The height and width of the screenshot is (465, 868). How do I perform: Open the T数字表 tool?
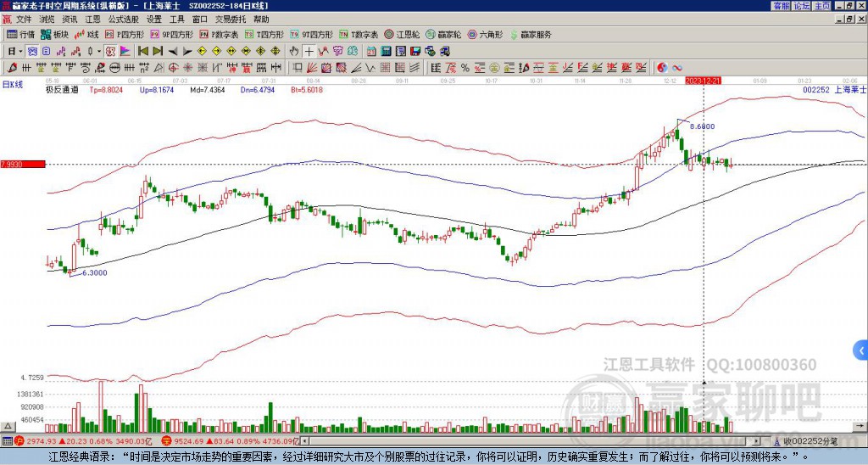359,34
